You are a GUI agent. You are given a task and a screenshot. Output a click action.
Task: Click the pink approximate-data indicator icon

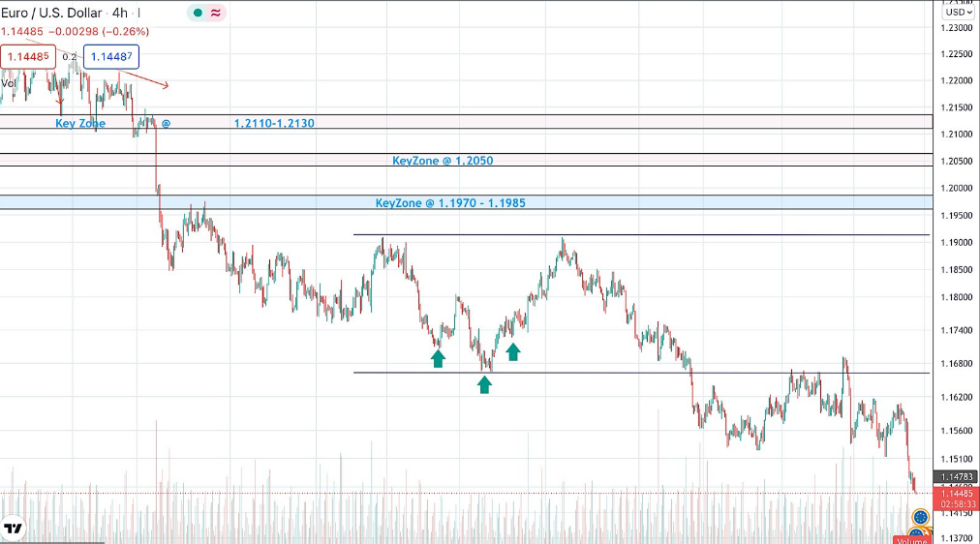(216, 14)
